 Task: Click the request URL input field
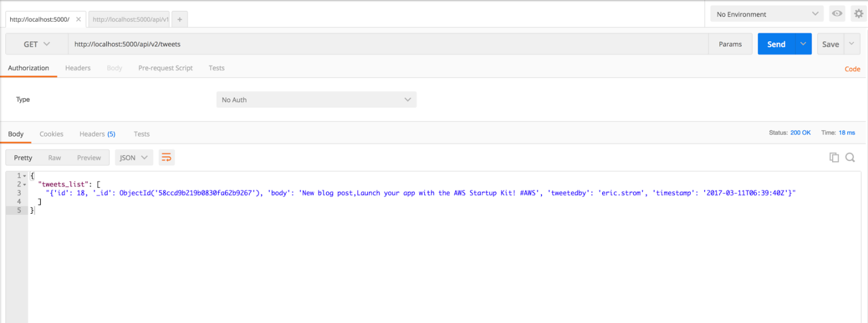(x=388, y=44)
